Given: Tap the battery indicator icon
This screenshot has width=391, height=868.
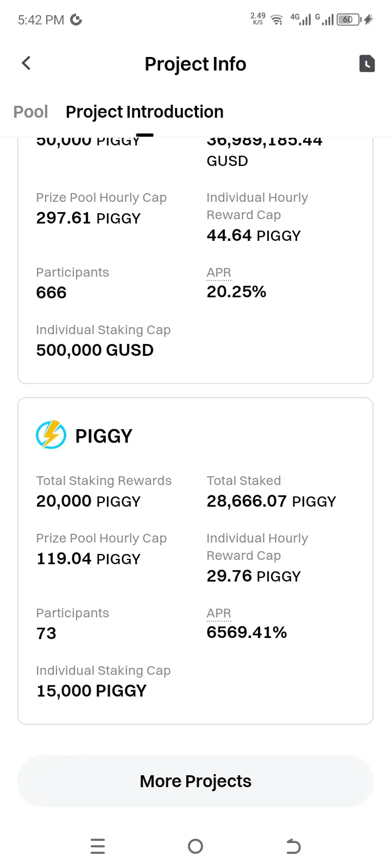Looking at the screenshot, I should (x=348, y=20).
